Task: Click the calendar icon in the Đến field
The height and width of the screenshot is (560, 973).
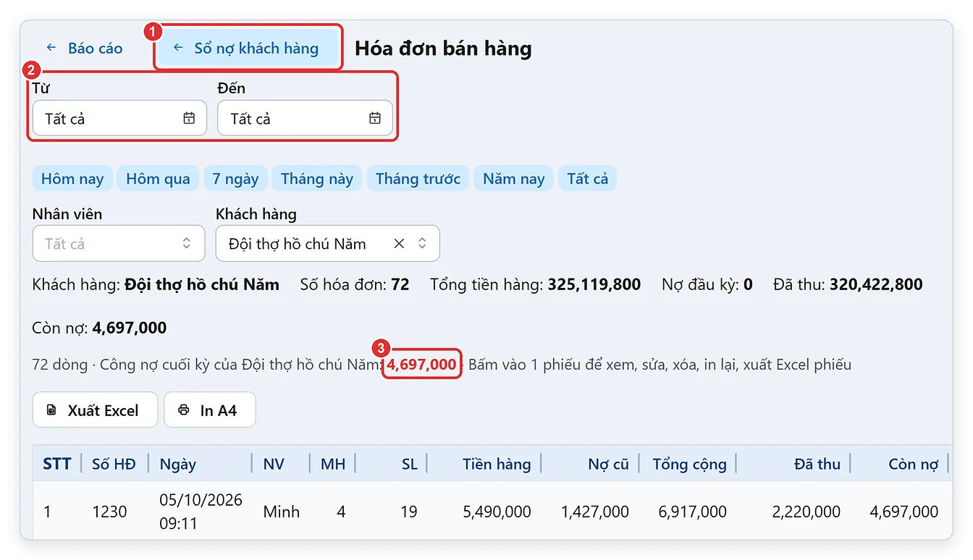Action: (375, 118)
